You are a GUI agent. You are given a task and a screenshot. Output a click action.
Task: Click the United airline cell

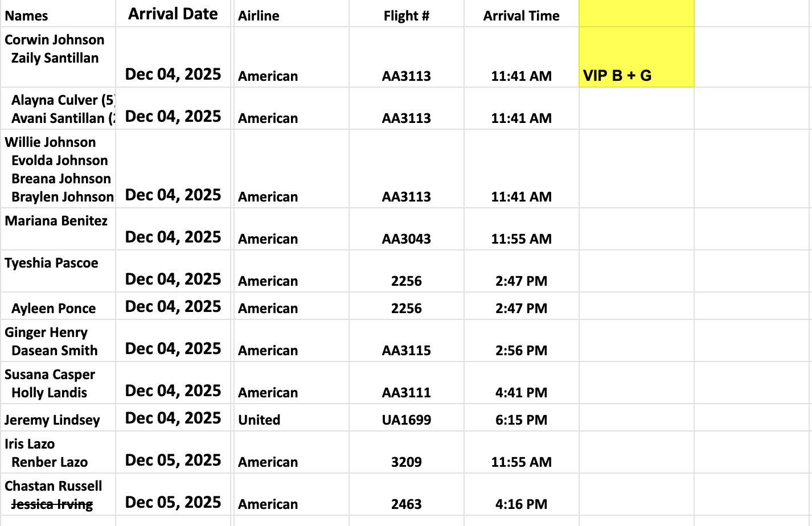point(291,418)
